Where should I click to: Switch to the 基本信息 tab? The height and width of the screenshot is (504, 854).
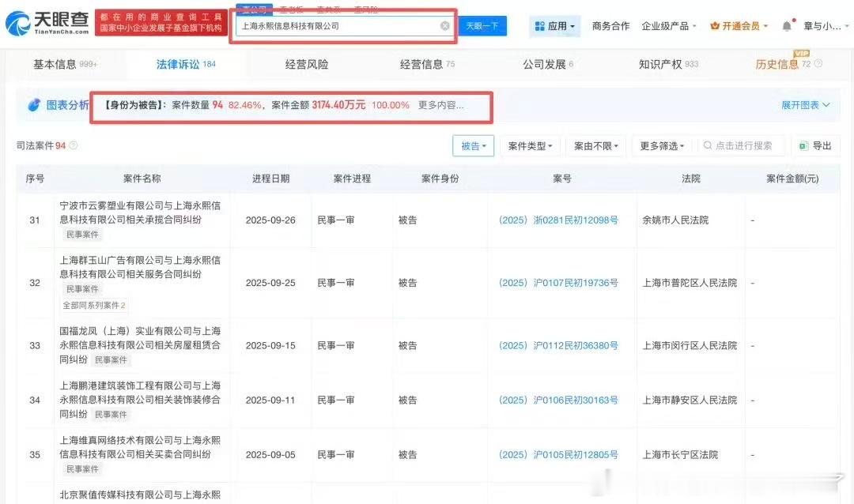[65, 64]
